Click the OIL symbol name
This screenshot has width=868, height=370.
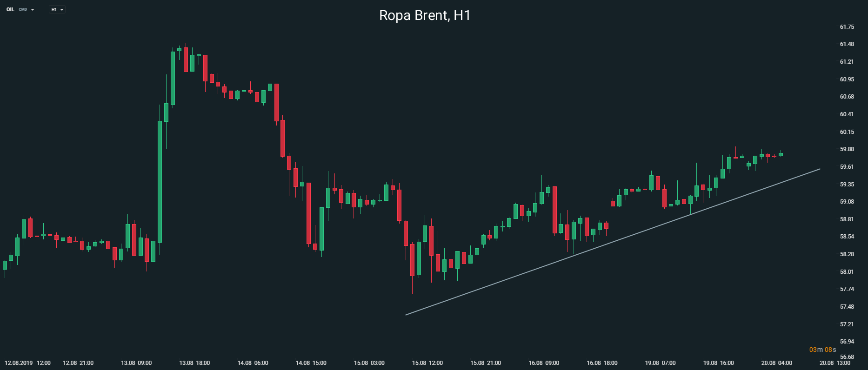tap(10, 9)
